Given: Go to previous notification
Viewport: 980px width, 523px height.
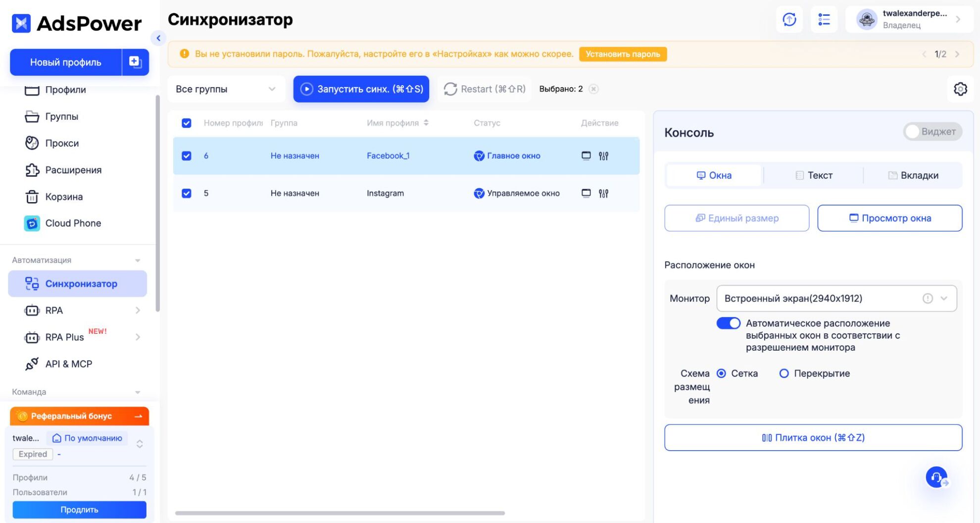Looking at the screenshot, I should coord(924,54).
